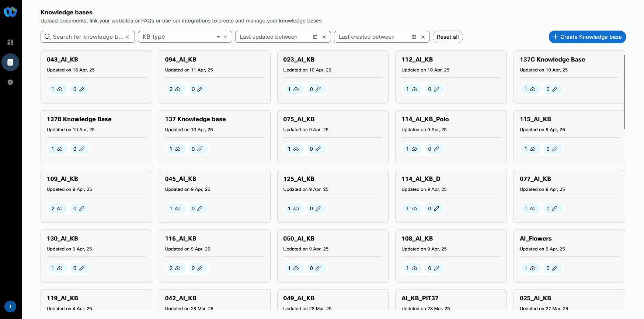
Task: Open the 043_AI_KB knowledge base card
Action: [x=62, y=60]
